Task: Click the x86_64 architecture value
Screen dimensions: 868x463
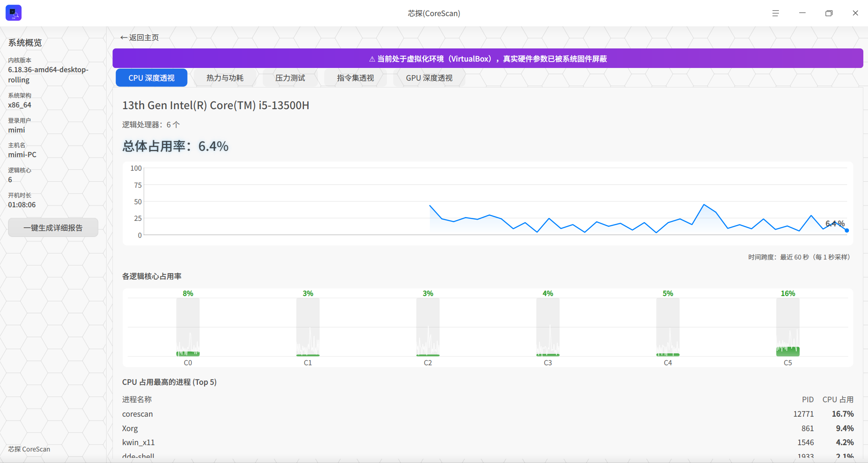Action: point(20,105)
